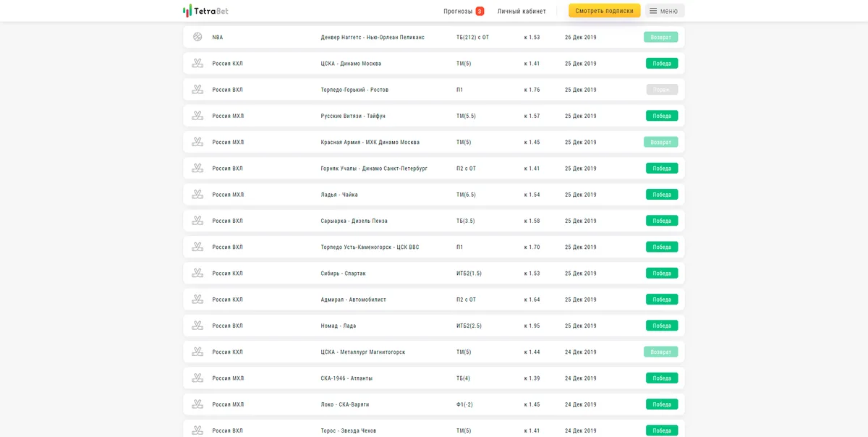Select match text Торпедо-Горький - Ростов
The width and height of the screenshot is (868, 437).
pos(354,90)
